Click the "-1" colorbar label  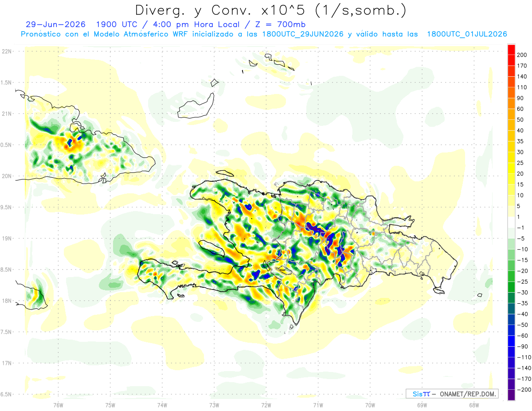[521, 227]
